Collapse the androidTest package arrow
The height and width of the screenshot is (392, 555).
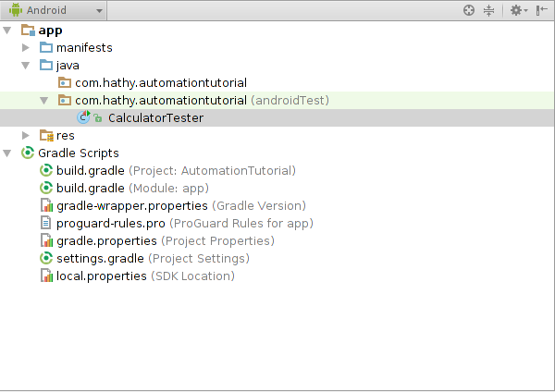click(x=44, y=100)
